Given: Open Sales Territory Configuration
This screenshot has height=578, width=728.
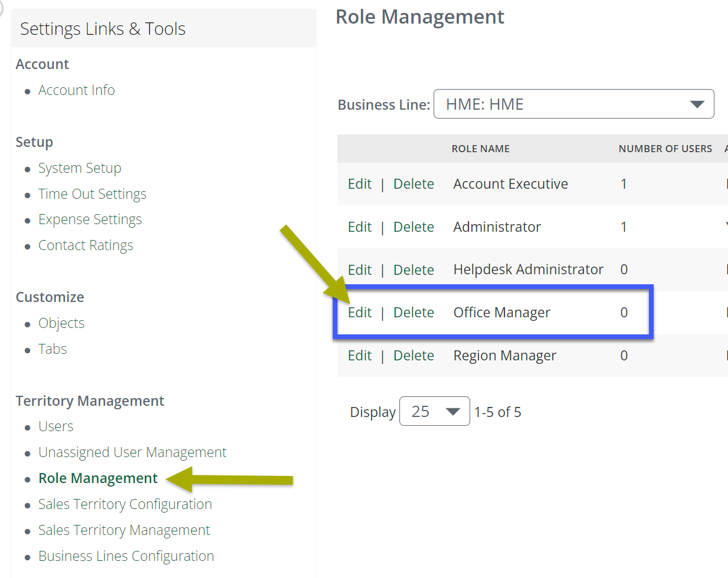Looking at the screenshot, I should click(125, 504).
